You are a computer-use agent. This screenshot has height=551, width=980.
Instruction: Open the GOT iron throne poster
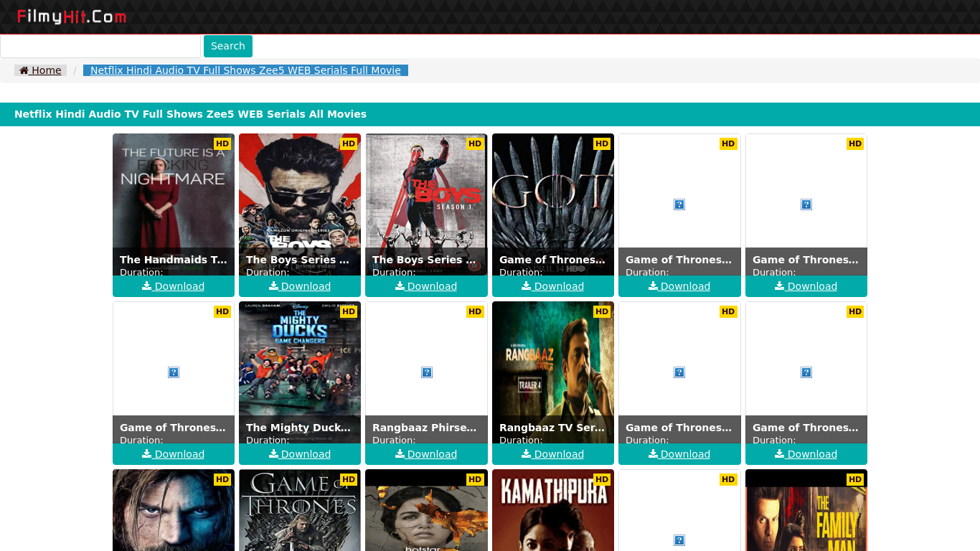(552, 194)
